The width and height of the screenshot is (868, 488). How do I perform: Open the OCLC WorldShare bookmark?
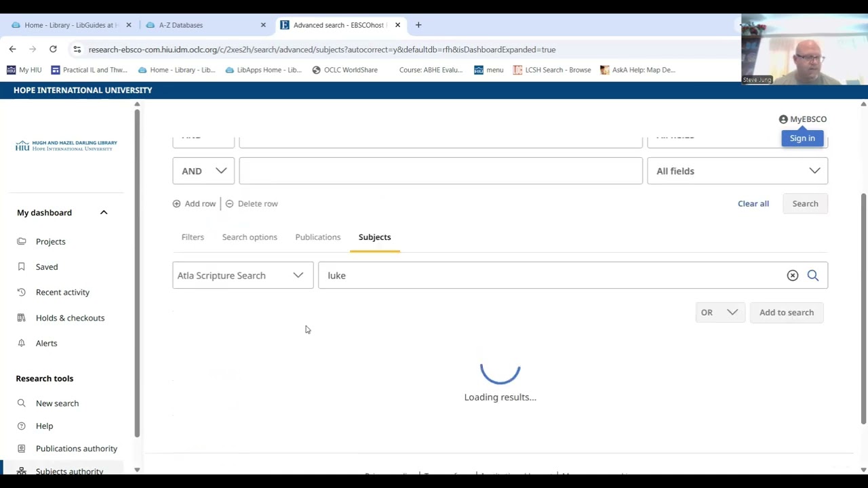(x=344, y=70)
